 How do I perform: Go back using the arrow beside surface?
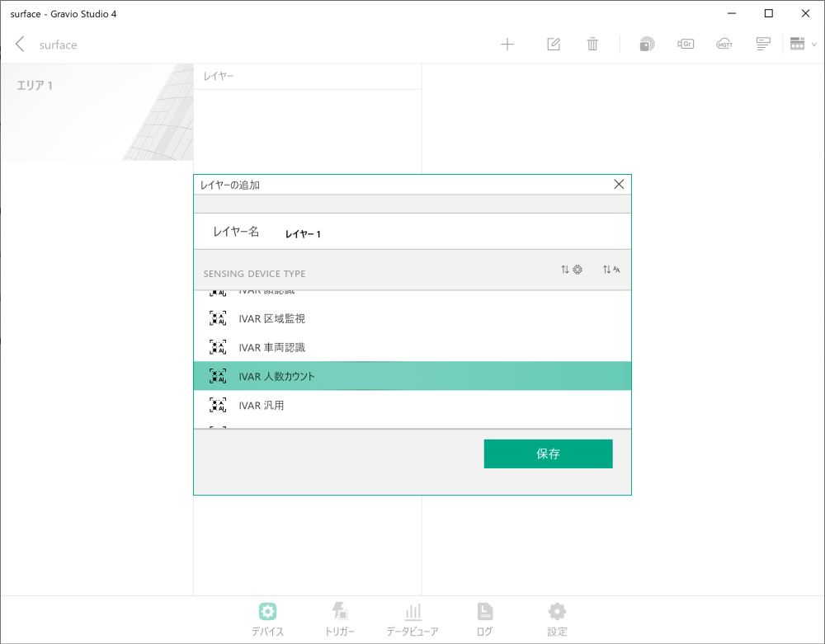click(20, 45)
